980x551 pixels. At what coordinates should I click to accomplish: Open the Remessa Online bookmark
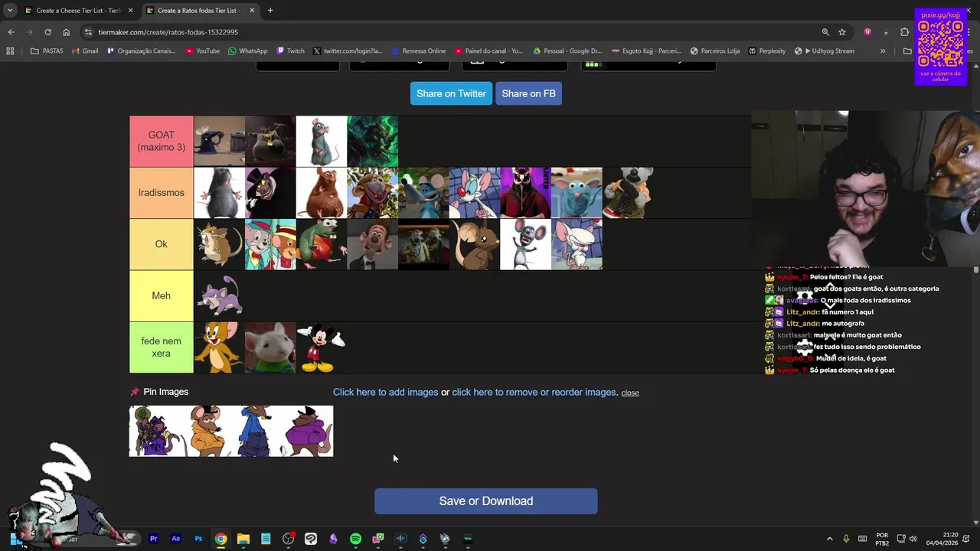coord(419,51)
